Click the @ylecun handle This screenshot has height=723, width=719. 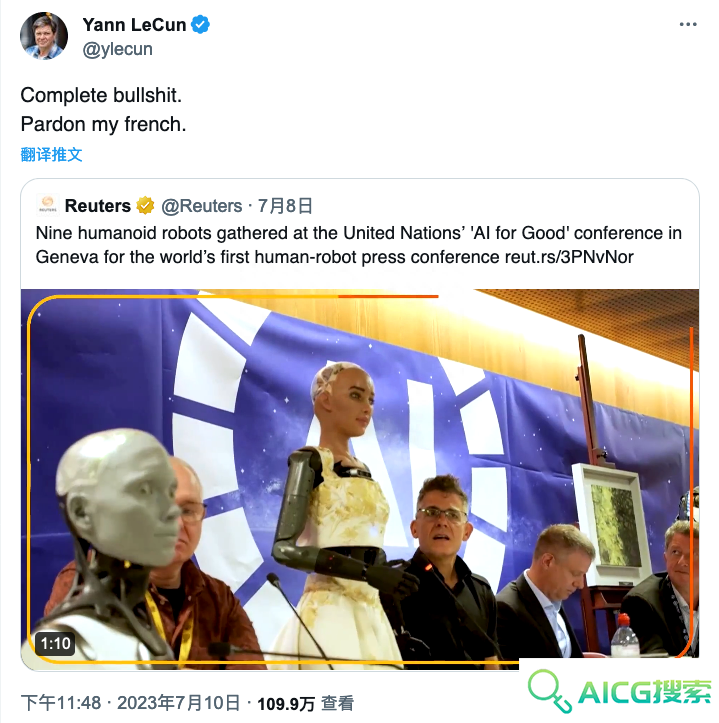[117, 49]
